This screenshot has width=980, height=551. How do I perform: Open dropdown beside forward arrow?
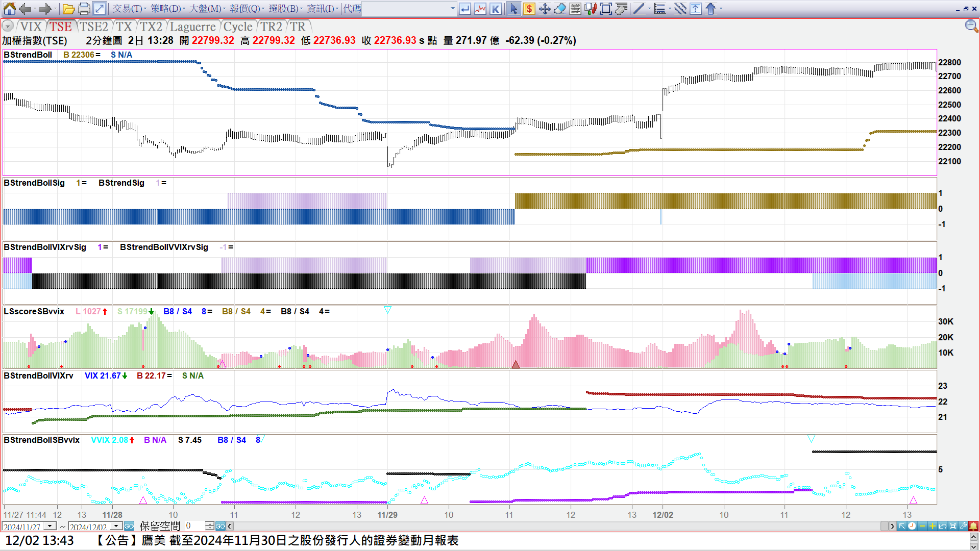click(55, 9)
